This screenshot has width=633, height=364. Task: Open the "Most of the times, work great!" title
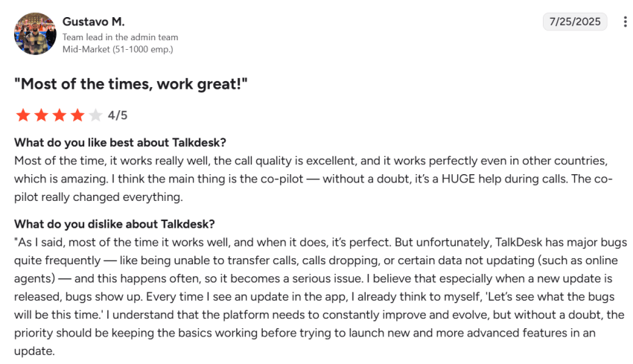(130, 83)
